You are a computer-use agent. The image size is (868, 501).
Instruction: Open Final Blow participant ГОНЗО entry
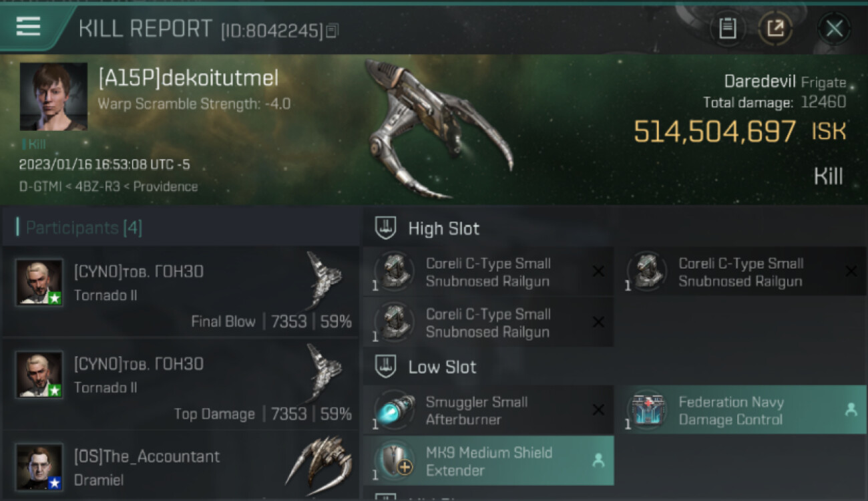click(x=181, y=291)
